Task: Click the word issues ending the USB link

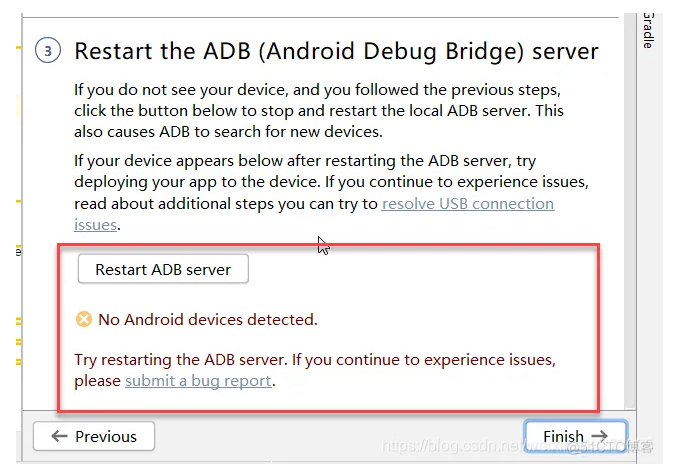Action: coord(95,225)
